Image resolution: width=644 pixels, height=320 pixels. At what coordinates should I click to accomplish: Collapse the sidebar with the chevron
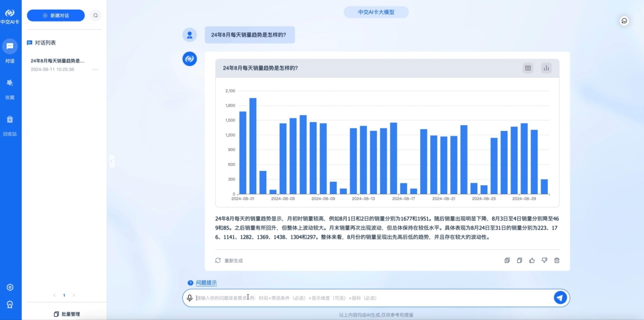click(112, 161)
